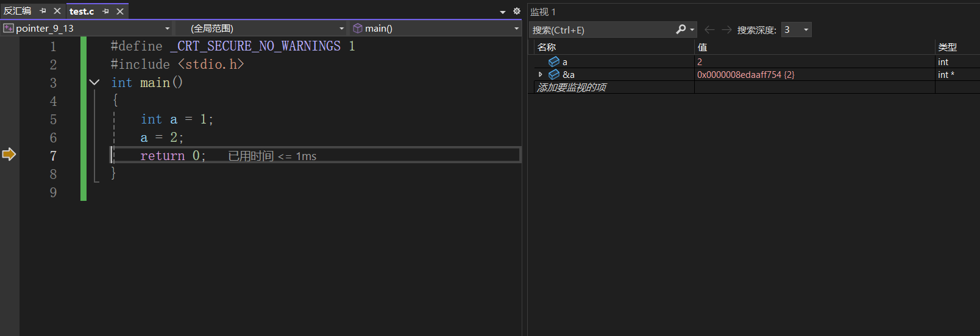Click the watch search magnifier icon
The image size is (980, 336).
(681, 29)
